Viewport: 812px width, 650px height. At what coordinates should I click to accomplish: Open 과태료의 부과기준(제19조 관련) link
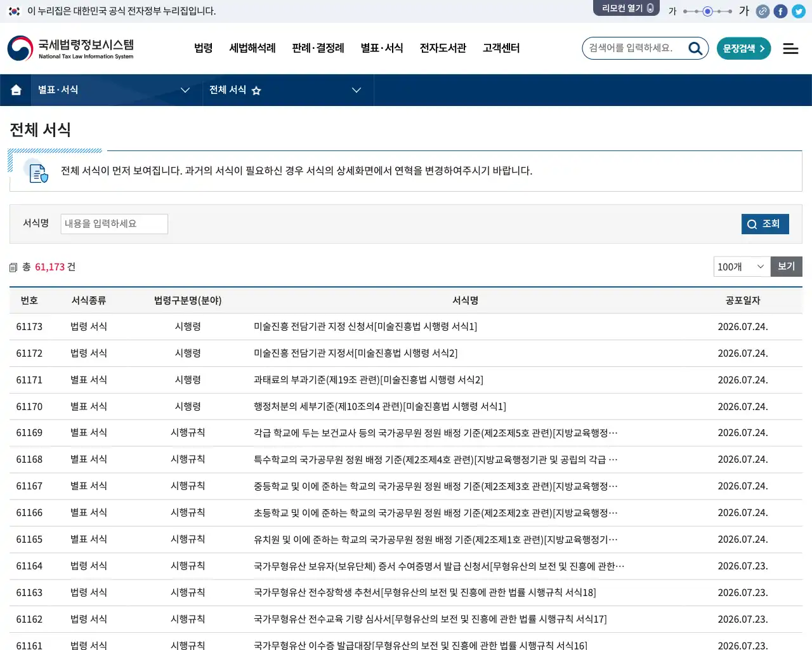(x=368, y=380)
